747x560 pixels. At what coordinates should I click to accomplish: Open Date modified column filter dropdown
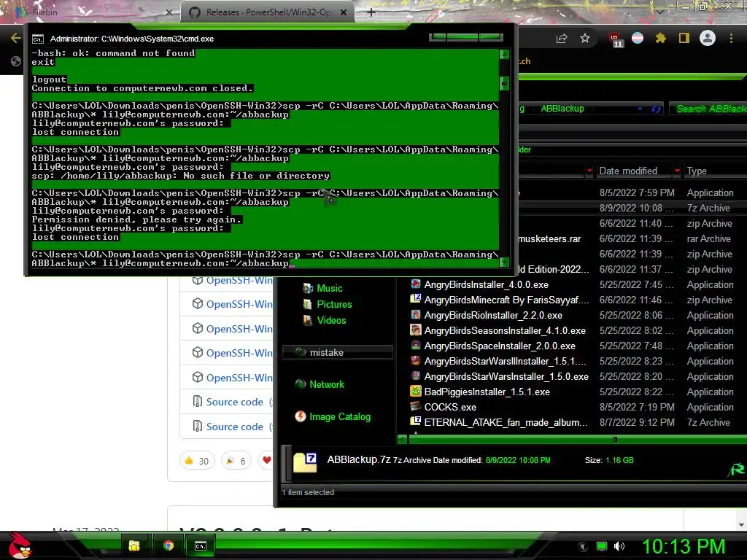(677, 171)
